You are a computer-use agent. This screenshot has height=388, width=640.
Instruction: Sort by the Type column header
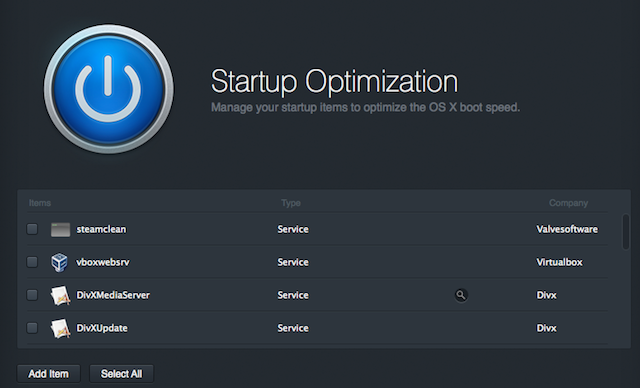click(x=291, y=203)
